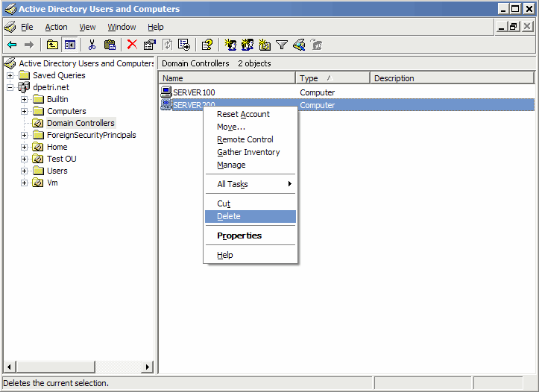This screenshot has height=392, width=539.
Task: Click the tree pane horizontal scrollbar thumb
Action: coord(55,367)
